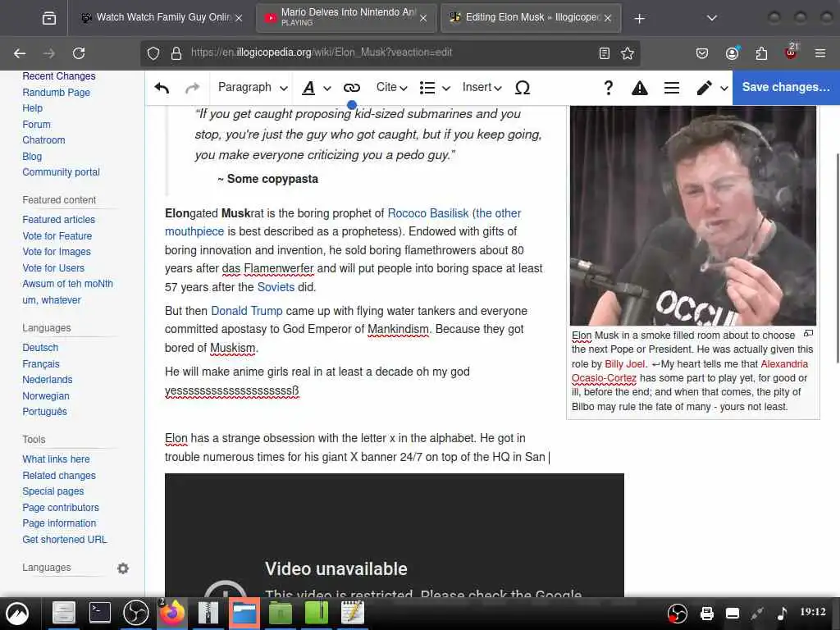The width and height of the screenshot is (840, 630).
Task: Open the Chatroom link
Action: (43, 140)
